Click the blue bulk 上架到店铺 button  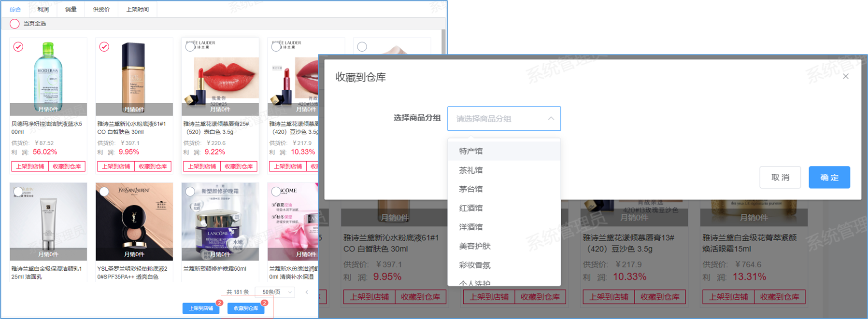[x=201, y=308]
